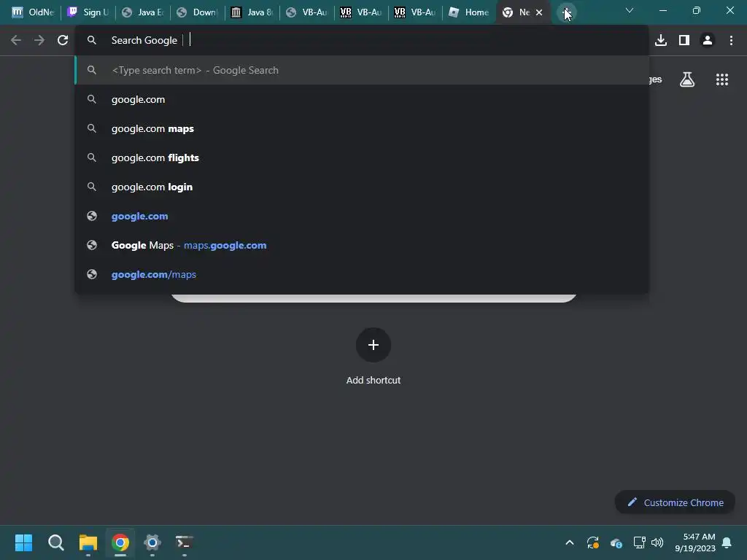Screen dimensions: 747x560
Task: Open the clock showing 5:47 AM
Action: 695,542
